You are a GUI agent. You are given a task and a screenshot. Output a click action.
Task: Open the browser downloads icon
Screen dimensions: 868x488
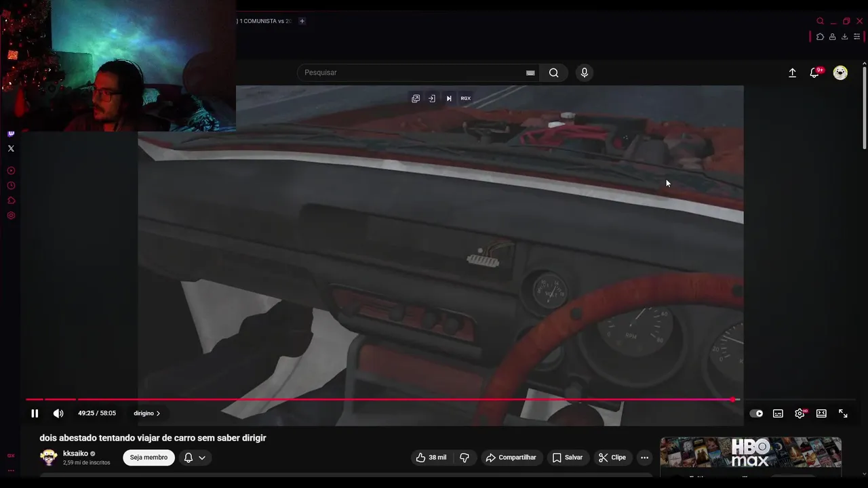click(844, 37)
